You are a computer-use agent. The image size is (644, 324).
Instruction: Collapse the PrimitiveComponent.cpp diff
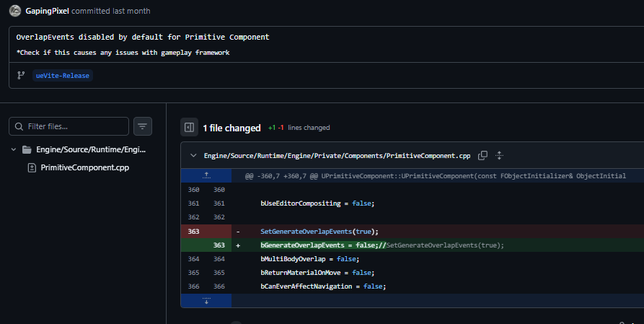pyautogui.click(x=193, y=156)
